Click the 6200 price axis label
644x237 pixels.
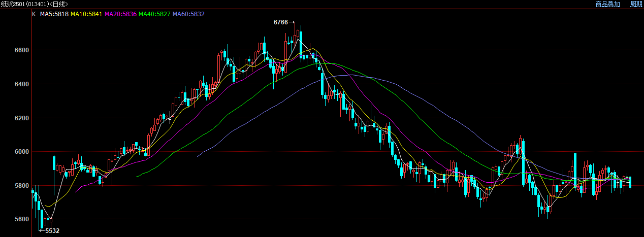21,118
